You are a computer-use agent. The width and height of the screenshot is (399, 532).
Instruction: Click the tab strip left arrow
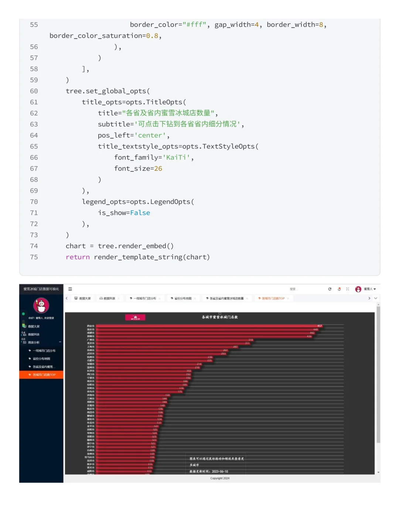click(67, 298)
